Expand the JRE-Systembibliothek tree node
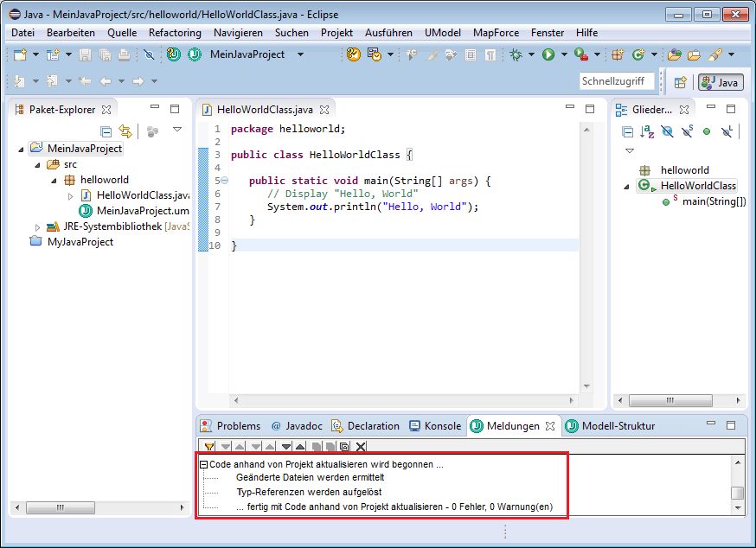 (x=37, y=226)
